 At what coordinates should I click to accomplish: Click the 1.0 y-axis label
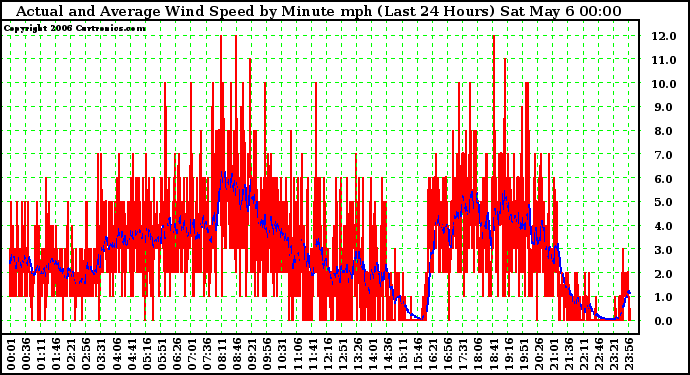pos(664,298)
